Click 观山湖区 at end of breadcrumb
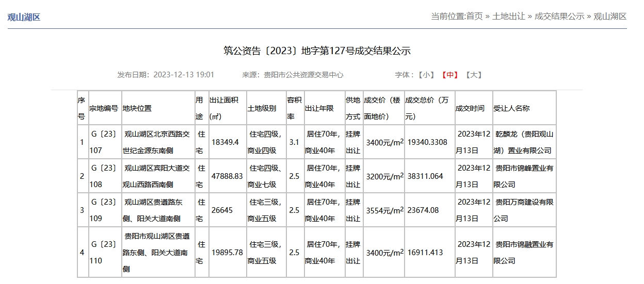 (x=610, y=16)
